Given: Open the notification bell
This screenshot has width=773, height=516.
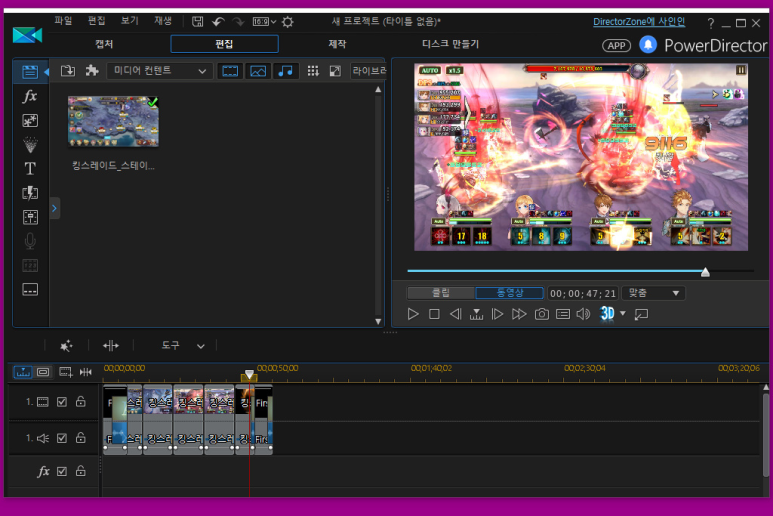Looking at the screenshot, I should click(x=648, y=45).
